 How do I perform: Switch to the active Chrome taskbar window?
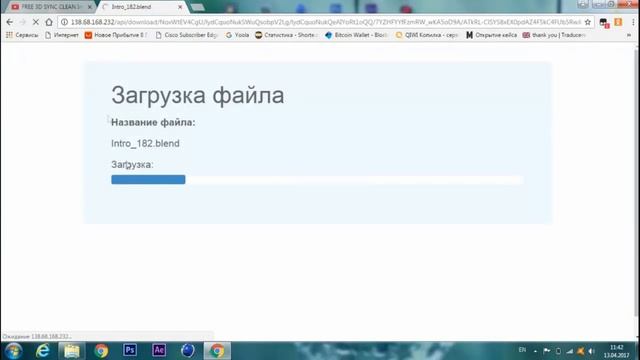tap(217, 351)
